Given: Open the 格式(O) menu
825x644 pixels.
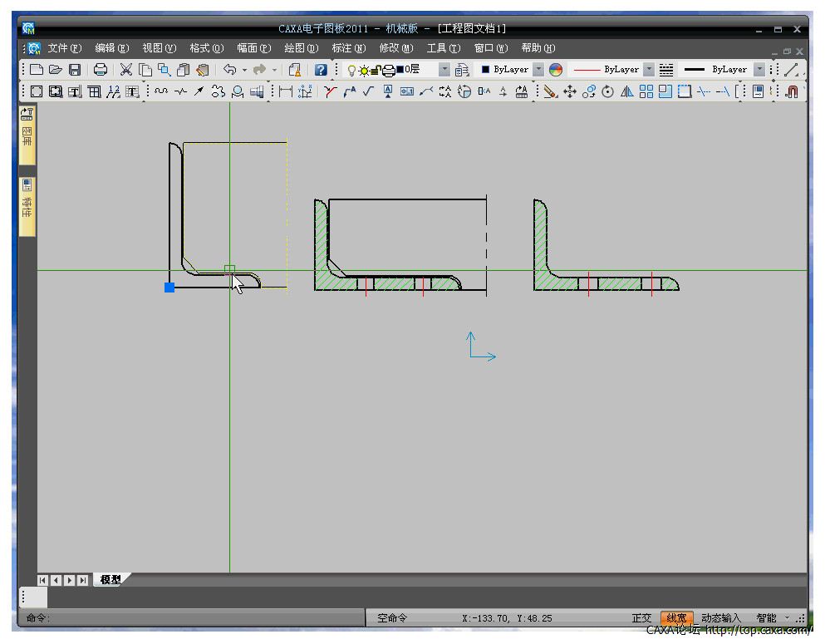Looking at the screenshot, I should tap(207, 48).
